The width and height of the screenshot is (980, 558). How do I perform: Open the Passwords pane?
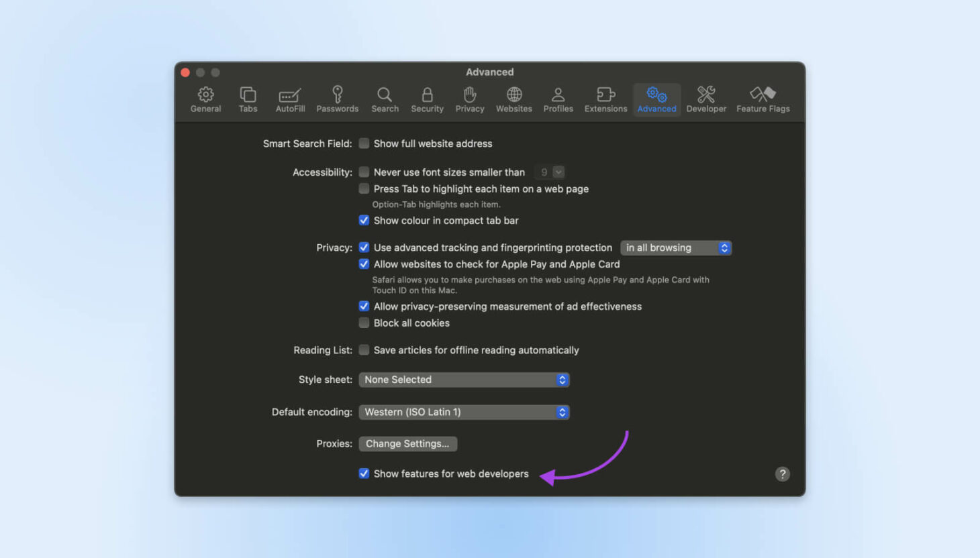coord(337,99)
